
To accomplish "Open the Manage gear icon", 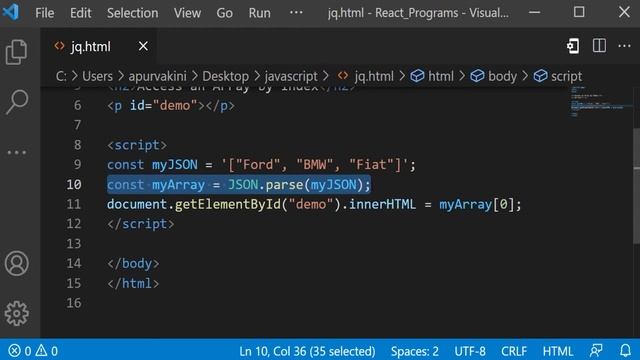I will coord(17,313).
